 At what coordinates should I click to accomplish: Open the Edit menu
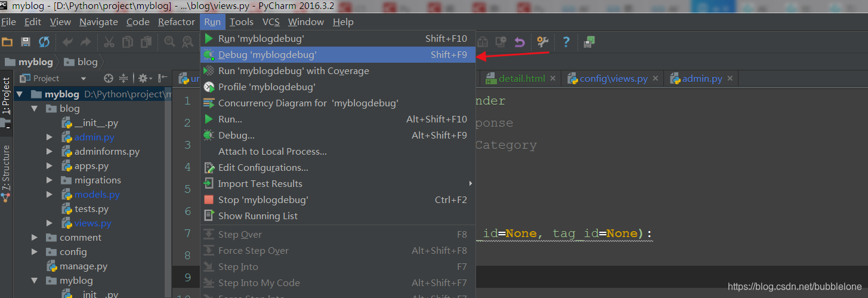point(33,22)
